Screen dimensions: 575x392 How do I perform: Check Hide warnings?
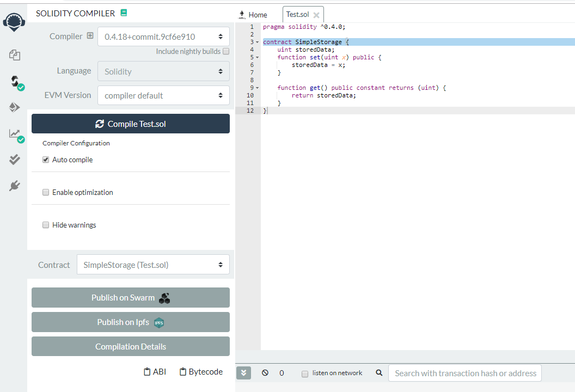coord(46,225)
